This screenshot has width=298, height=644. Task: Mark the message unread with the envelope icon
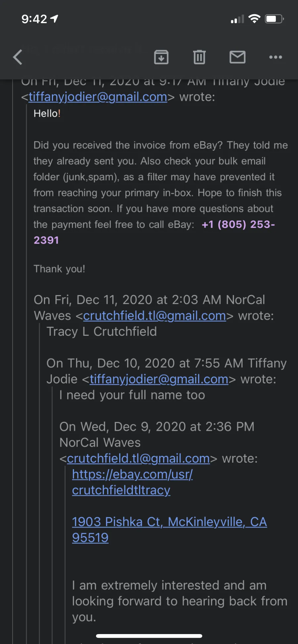tap(237, 57)
